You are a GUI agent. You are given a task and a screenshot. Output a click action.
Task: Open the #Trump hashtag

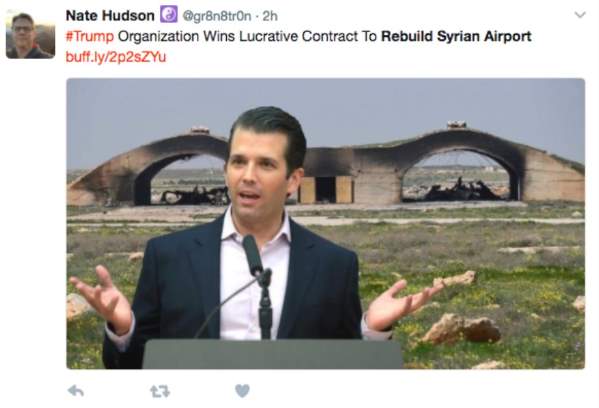click(90, 36)
